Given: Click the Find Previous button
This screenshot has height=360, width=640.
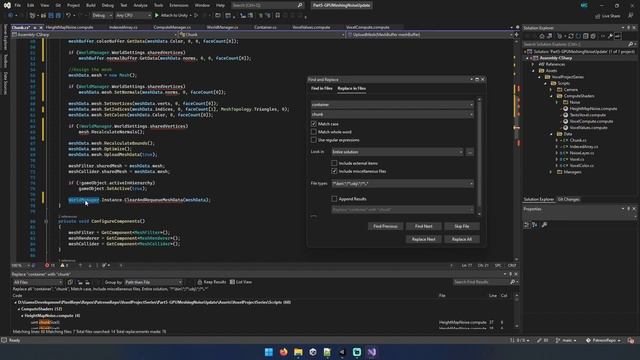Looking at the screenshot, I should (x=385, y=226).
